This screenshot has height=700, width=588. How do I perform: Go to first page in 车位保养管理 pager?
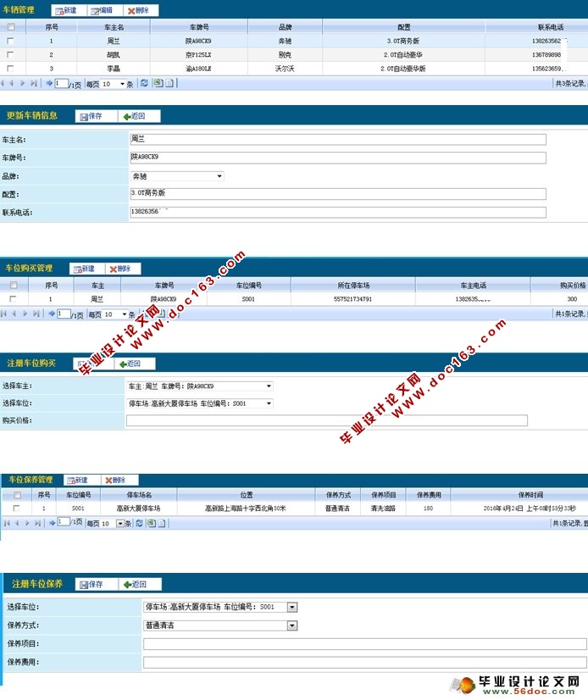click(7, 523)
